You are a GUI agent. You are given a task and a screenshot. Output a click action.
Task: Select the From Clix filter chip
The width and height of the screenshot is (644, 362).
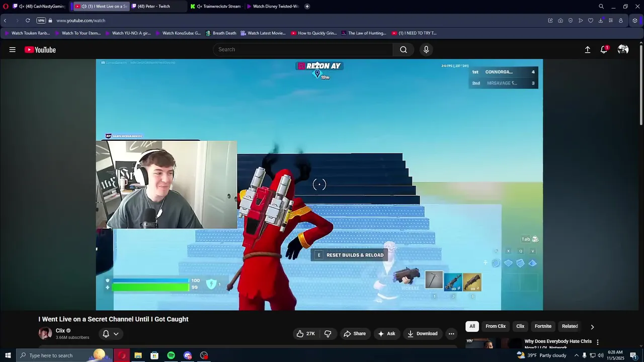tap(496, 326)
